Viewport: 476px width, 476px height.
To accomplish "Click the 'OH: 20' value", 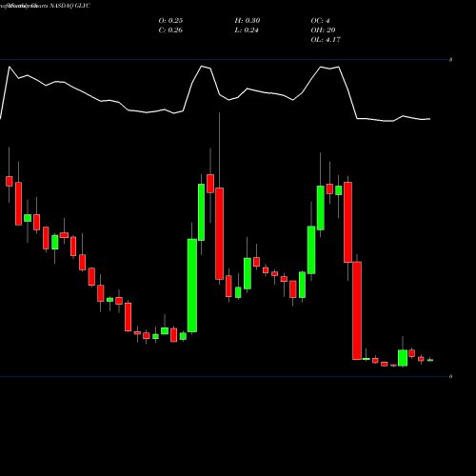I will pos(323,30).
